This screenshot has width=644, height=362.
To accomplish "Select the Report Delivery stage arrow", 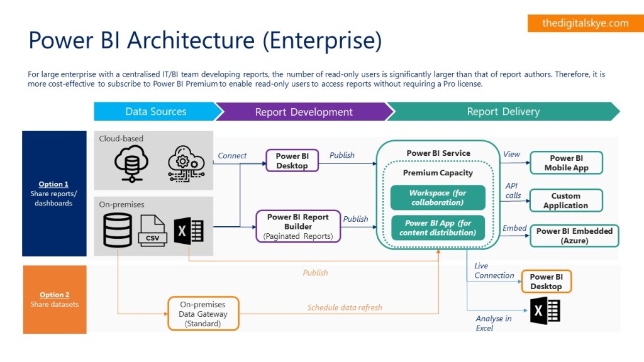I will coord(503,112).
